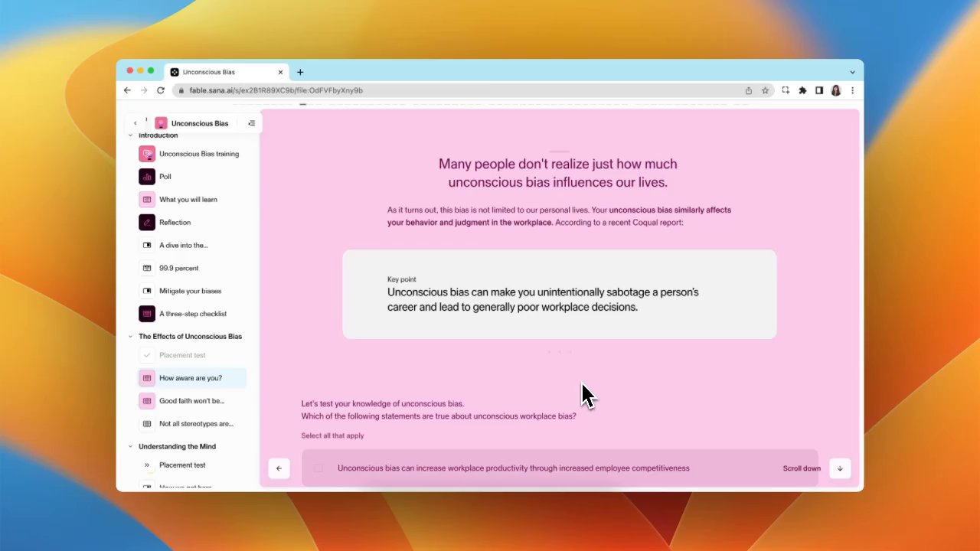Image resolution: width=980 pixels, height=551 pixels.
Task: Open the completed Placement test under Effects
Action: 191,355
